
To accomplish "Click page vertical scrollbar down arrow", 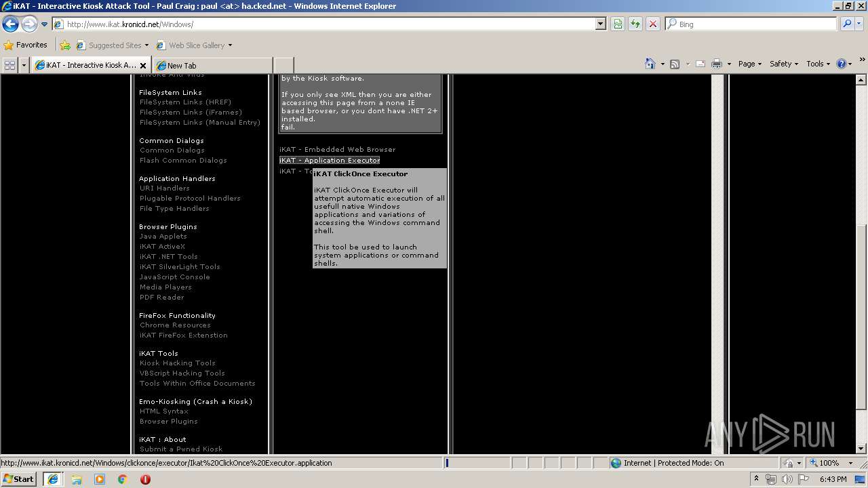I will click(x=861, y=448).
